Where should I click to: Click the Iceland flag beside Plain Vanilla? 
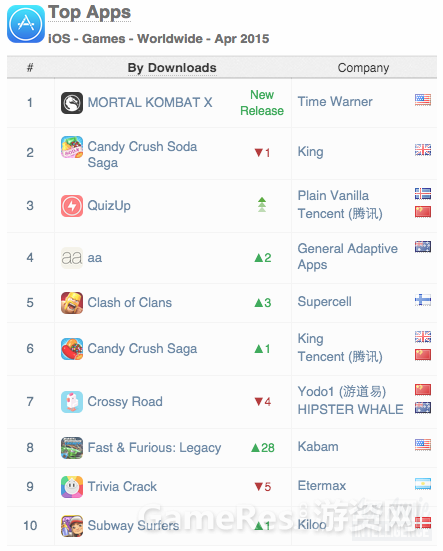coord(423,194)
